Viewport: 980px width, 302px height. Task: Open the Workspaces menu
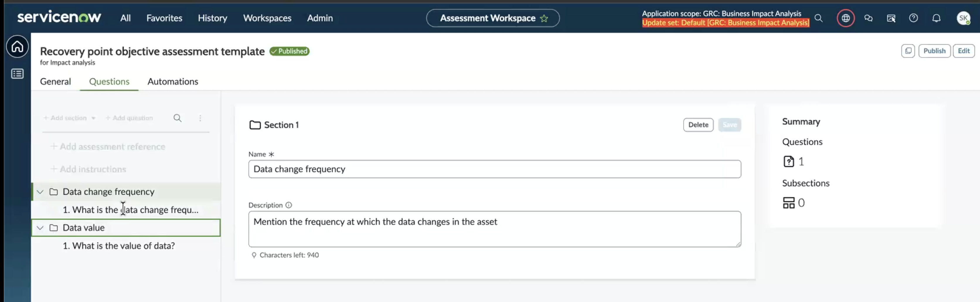[267, 18]
